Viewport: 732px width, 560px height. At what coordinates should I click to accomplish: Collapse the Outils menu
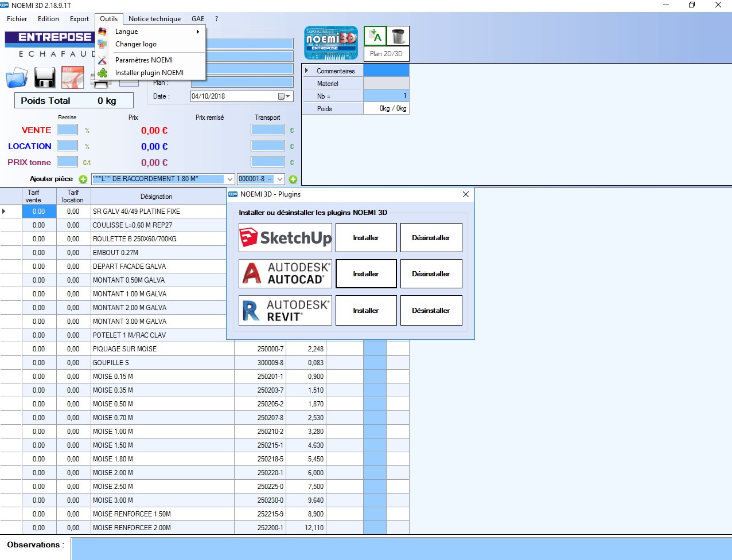(109, 19)
